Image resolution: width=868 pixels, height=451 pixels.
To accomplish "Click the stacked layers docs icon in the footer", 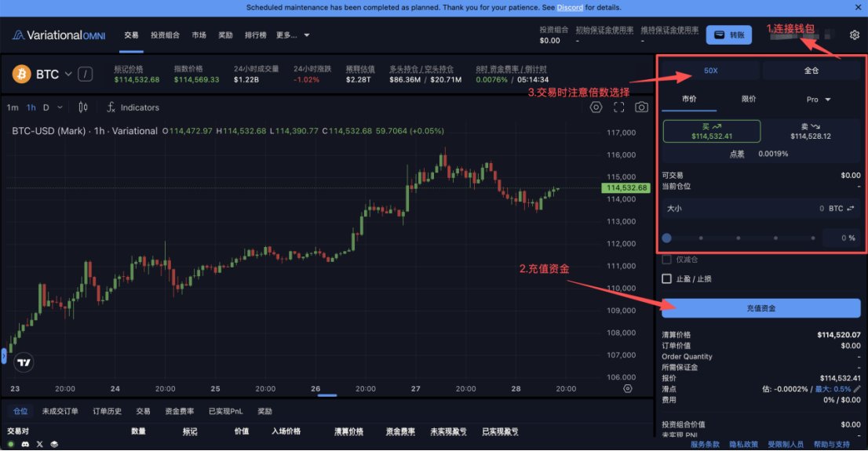I will [54, 444].
